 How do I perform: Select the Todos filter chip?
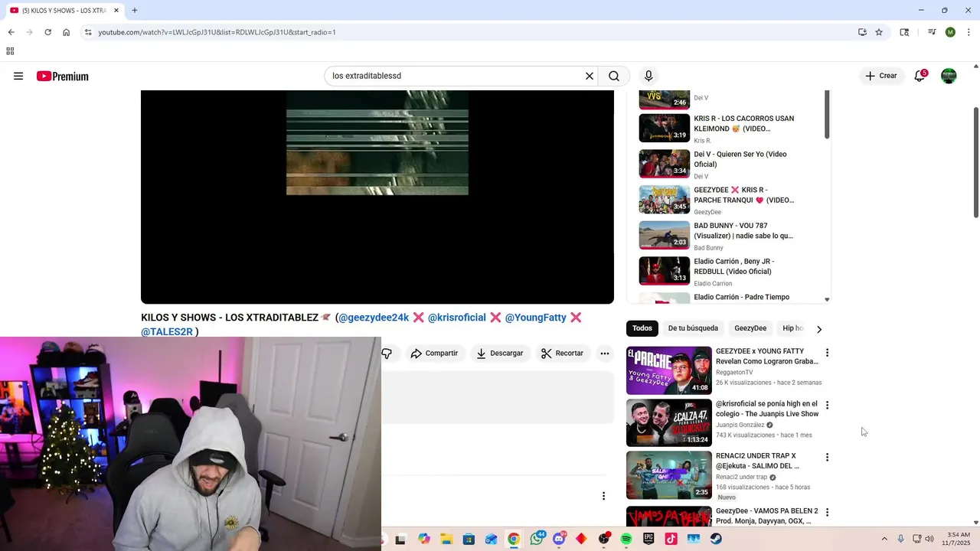[x=642, y=328]
